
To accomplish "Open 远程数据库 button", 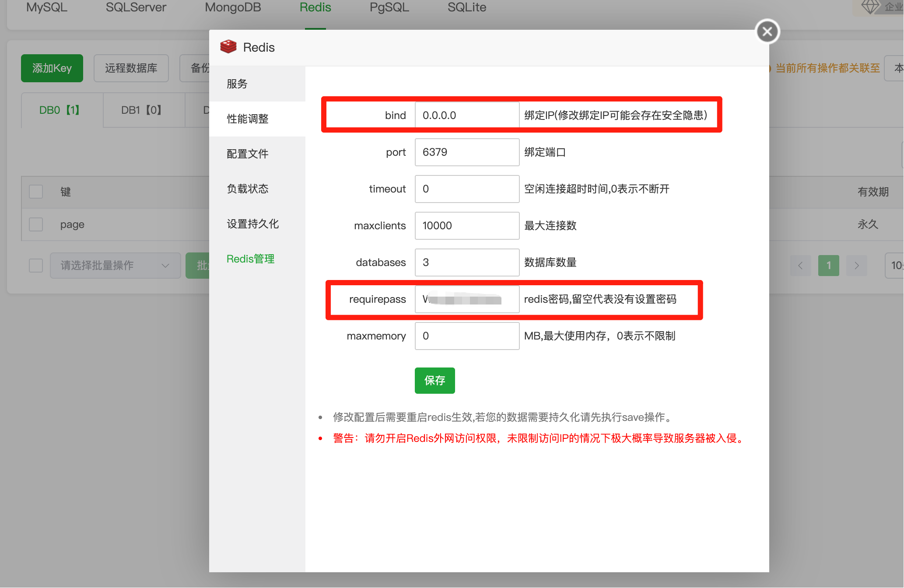I will [x=131, y=68].
